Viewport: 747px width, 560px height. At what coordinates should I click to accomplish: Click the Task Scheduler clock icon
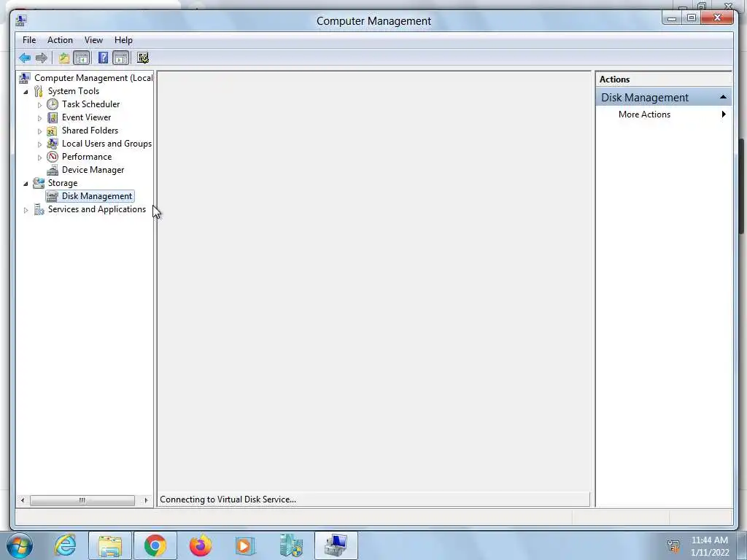click(x=53, y=104)
